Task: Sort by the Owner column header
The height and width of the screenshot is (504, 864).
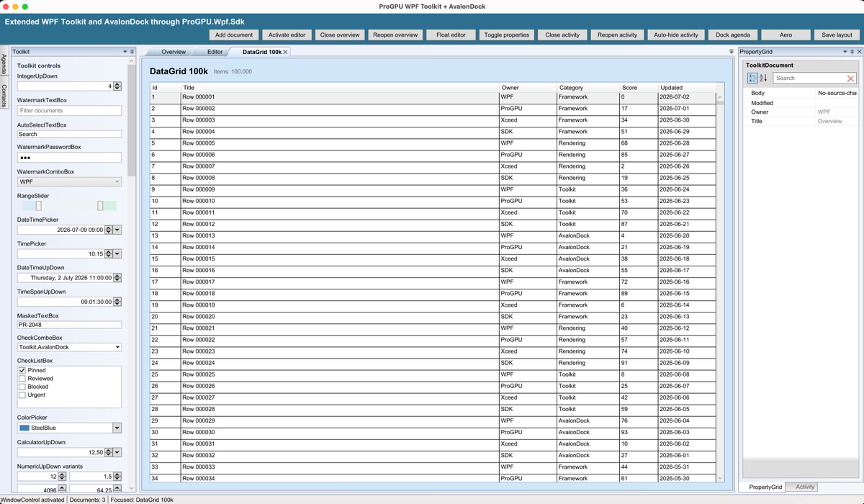Action: click(x=528, y=88)
